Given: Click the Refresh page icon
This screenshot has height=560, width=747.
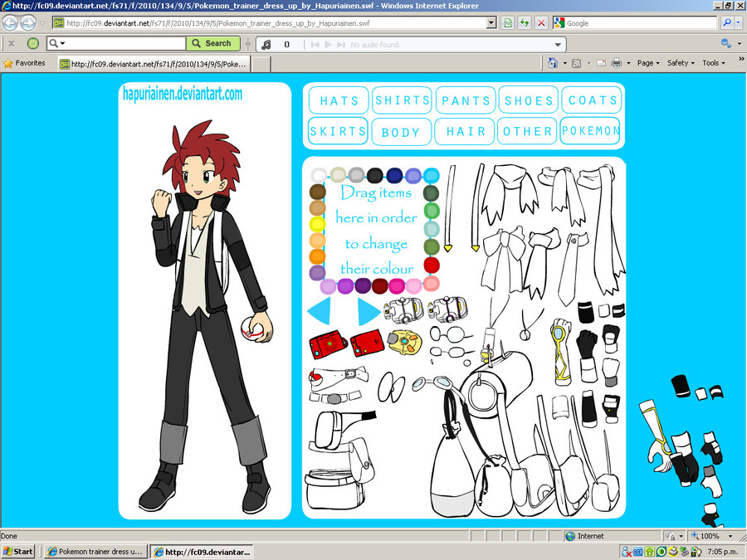Looking at the screenshot, I should [525, 23].
